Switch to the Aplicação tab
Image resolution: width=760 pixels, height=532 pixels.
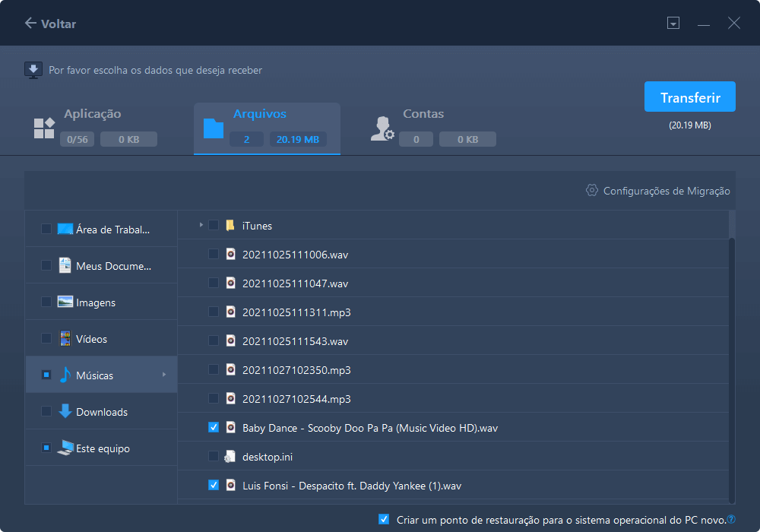click(x=96, y=128)
